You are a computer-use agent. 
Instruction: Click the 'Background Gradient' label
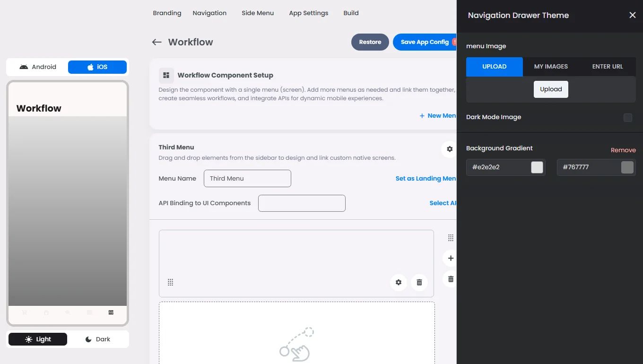tap(499, 148)
